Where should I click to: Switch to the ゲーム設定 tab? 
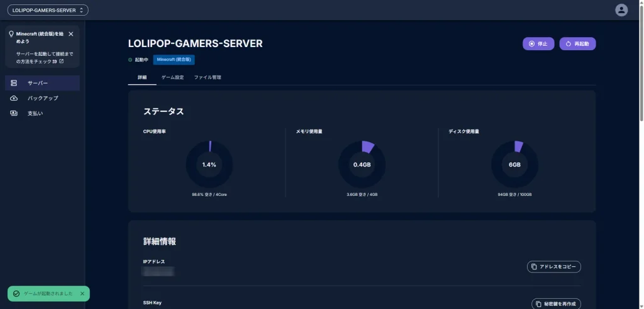[x=172, y=77]
